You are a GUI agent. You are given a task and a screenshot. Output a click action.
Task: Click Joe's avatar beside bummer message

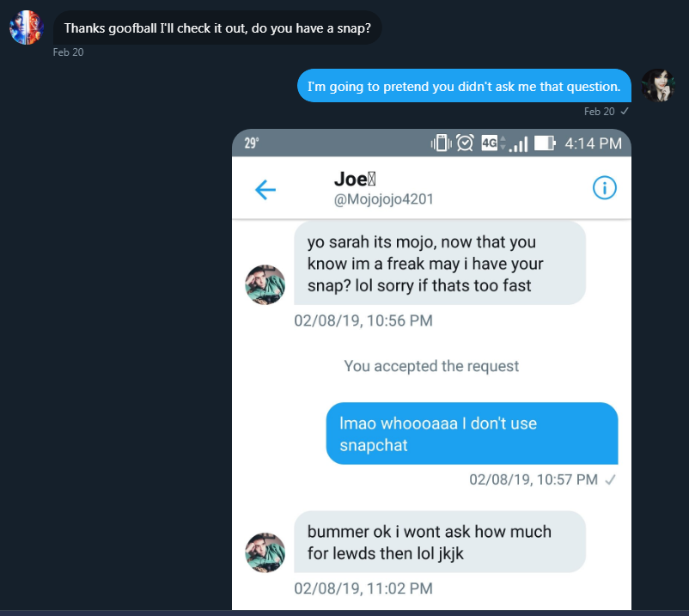[x=265, y=552]
